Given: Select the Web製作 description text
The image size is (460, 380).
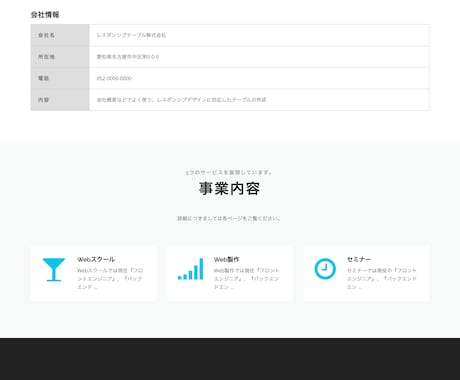Looking at the screenshot, I should [246, 278].
